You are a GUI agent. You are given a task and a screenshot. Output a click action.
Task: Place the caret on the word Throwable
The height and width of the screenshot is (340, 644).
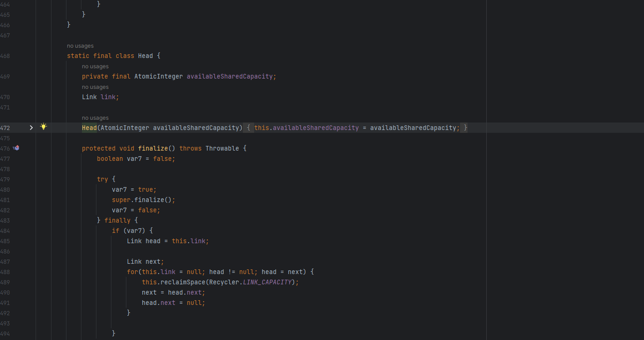coord(222,148)
